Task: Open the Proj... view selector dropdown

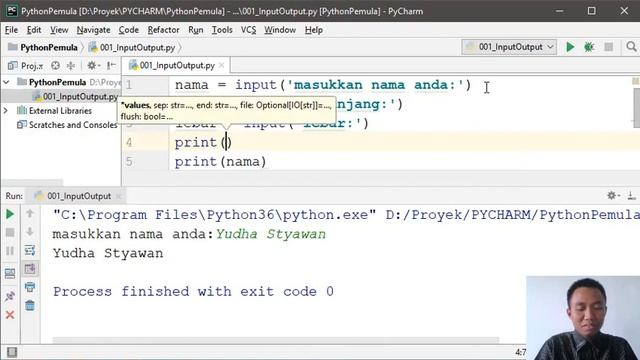Action: pos(25,65)
